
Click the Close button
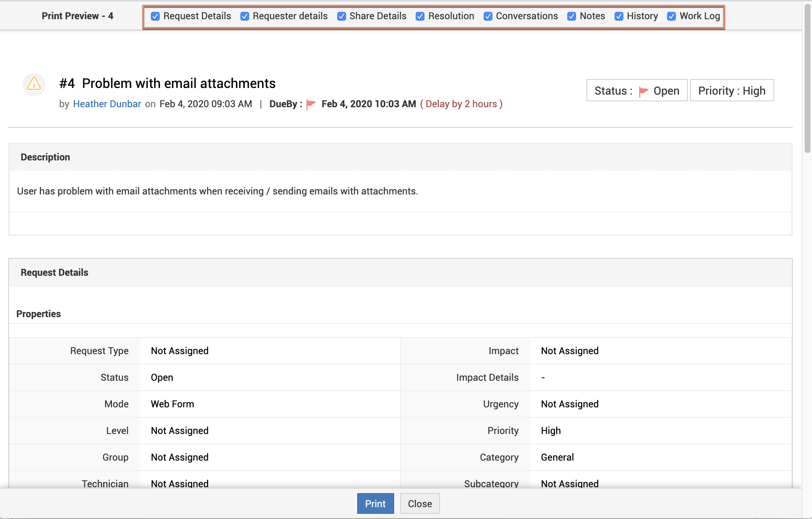coord(420,503)
